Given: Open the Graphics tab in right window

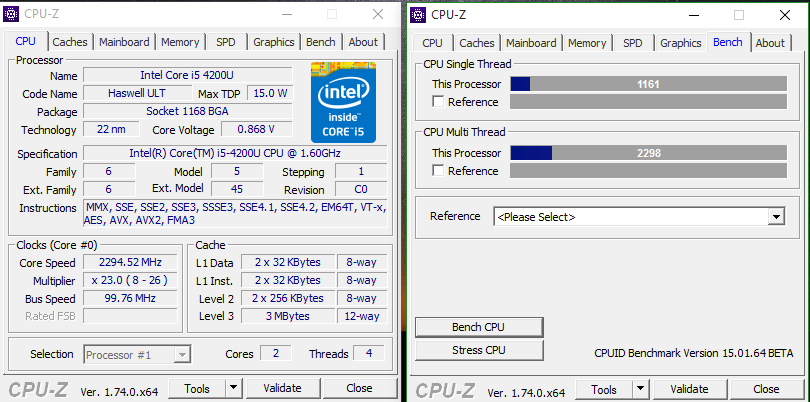Looking at the screenshot, I should (681, 43).
